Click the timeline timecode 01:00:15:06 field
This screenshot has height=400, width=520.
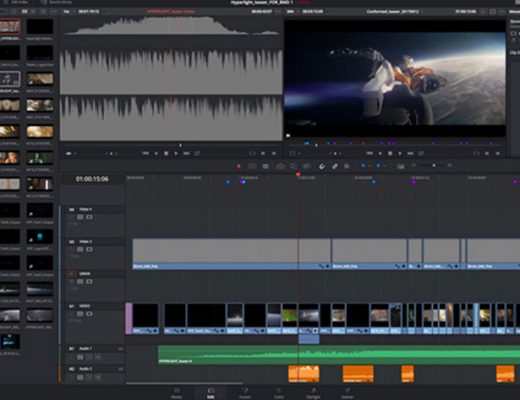(x=92, y=179)
